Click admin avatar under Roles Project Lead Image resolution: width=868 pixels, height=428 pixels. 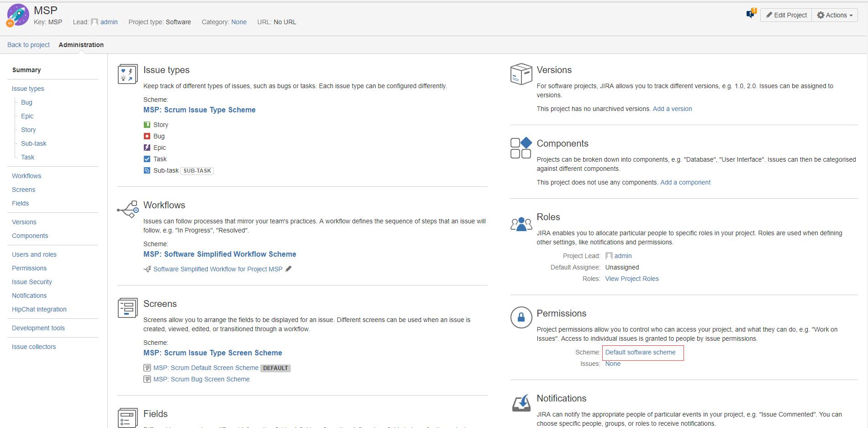coord(609,256)
